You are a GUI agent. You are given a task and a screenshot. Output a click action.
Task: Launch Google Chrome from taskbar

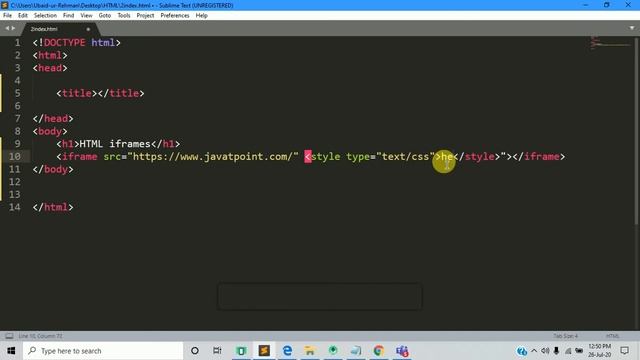[x=379, y=351]
